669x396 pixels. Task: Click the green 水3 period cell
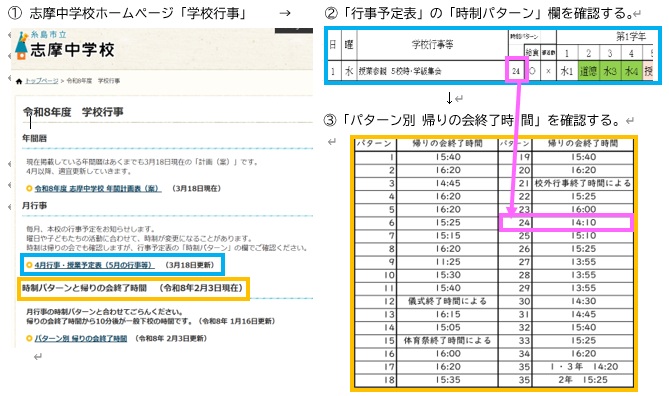tap(610, 71)
